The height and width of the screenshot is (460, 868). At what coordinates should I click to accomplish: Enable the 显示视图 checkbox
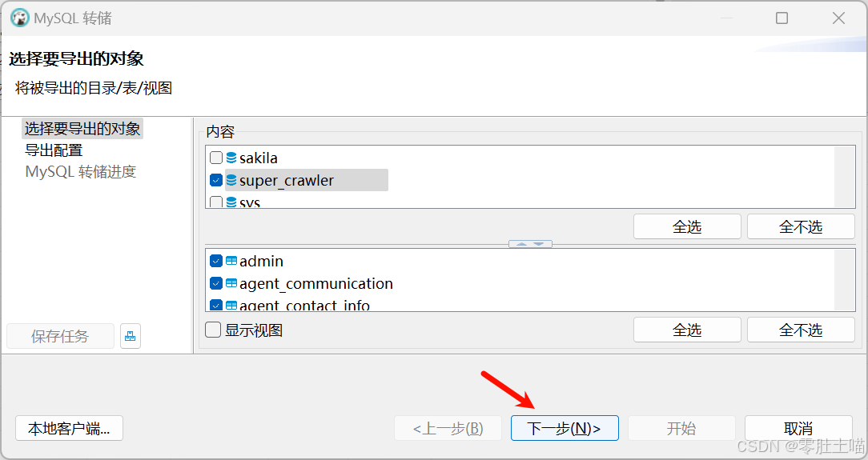pos(213,330)
